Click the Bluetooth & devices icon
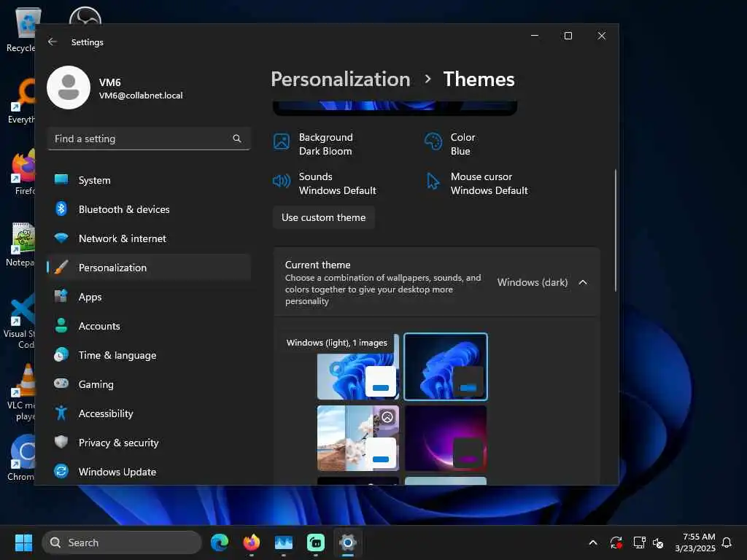The height and width of the screenshot is (560, 747). tap(61, 209)
